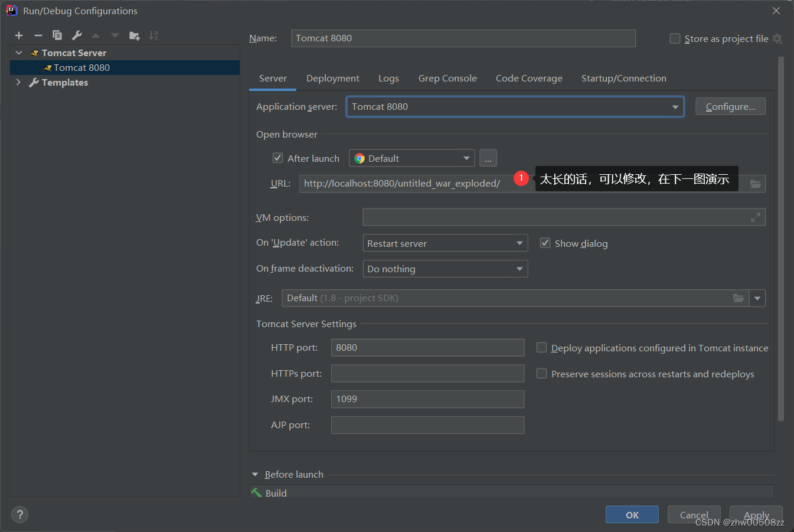Confirm with the OK button
This screenshot has width=794, height=532.
point(632,515)
